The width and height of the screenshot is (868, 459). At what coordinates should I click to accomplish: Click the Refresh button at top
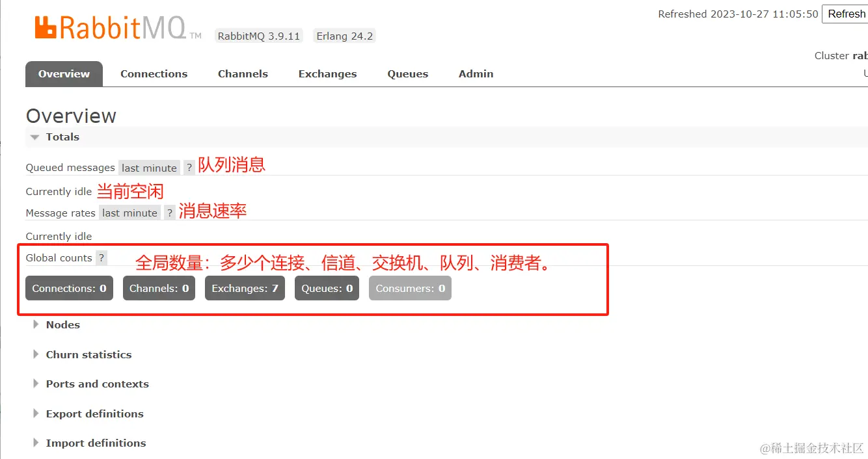pyautogui.click(x=845, y=14)
